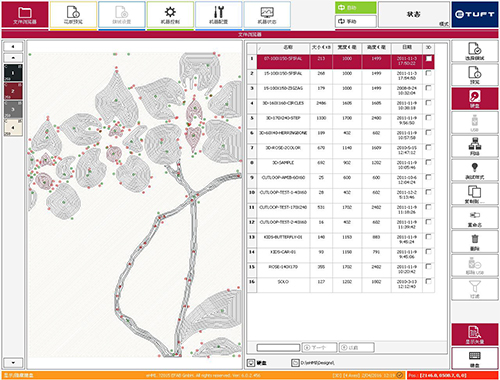Open the machine control gear tab
Viewport: 500px width, 380px height.
coord(170,15)
